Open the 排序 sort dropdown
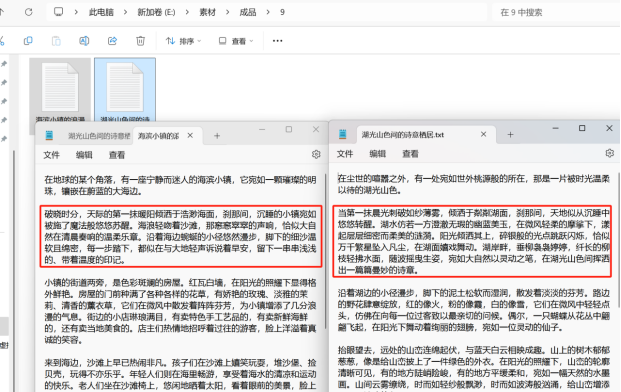The height and width of the screenshot is (392, 621). [183, 41]
